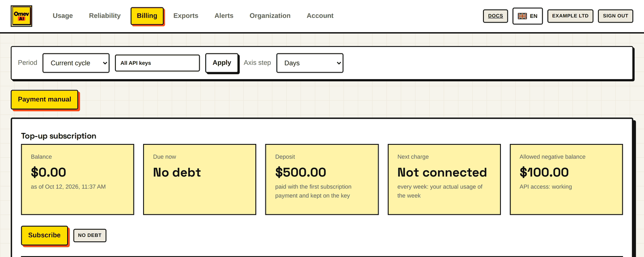Click the All API keys field
Viewport: 644px width, 257px height.
(157, 63)
